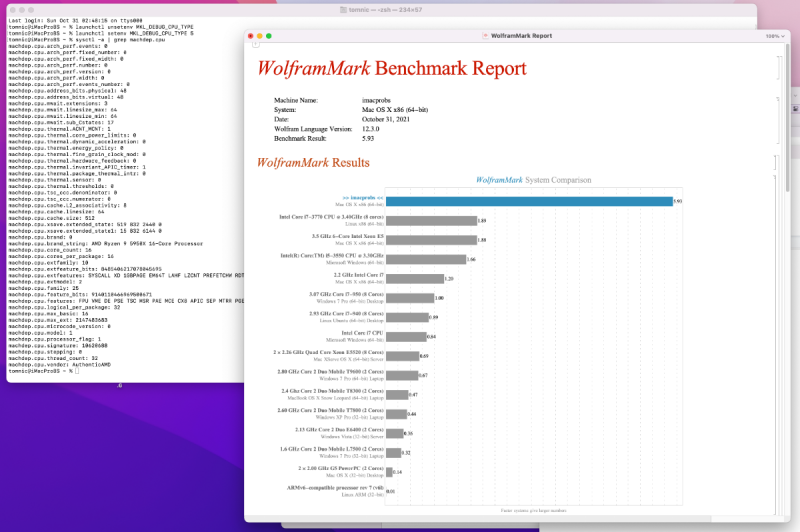
Task: Select the cell bracket beside WolframMark Results heading
Action: 775,163
